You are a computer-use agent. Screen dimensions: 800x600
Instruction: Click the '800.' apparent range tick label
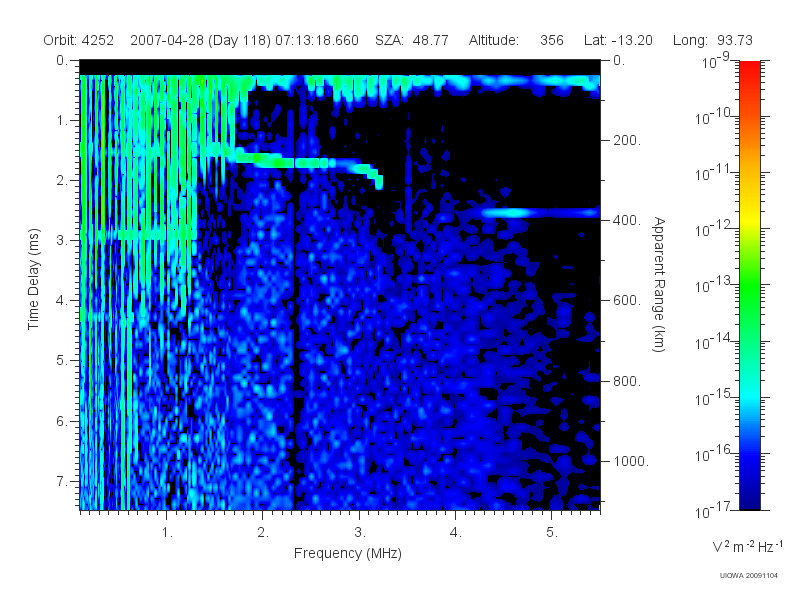click(627, 381)
